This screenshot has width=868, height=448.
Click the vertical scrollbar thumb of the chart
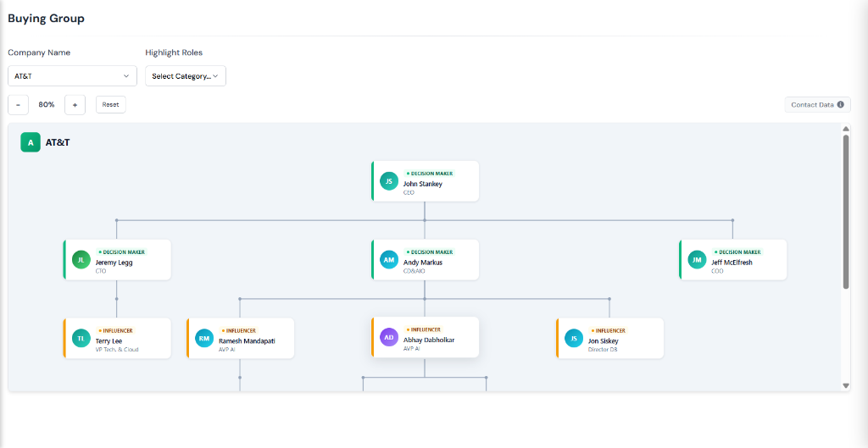[x=846, y=211]
